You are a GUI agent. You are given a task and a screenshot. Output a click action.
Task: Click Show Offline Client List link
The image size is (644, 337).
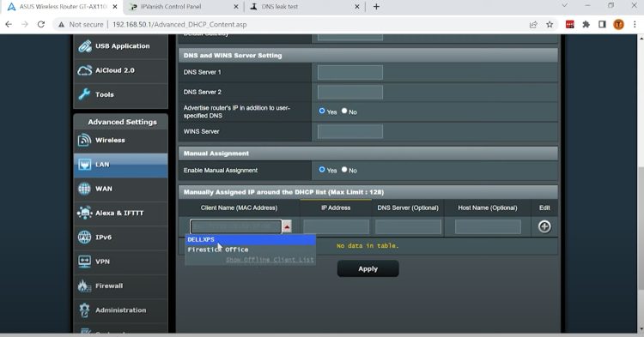coord(270,260)
